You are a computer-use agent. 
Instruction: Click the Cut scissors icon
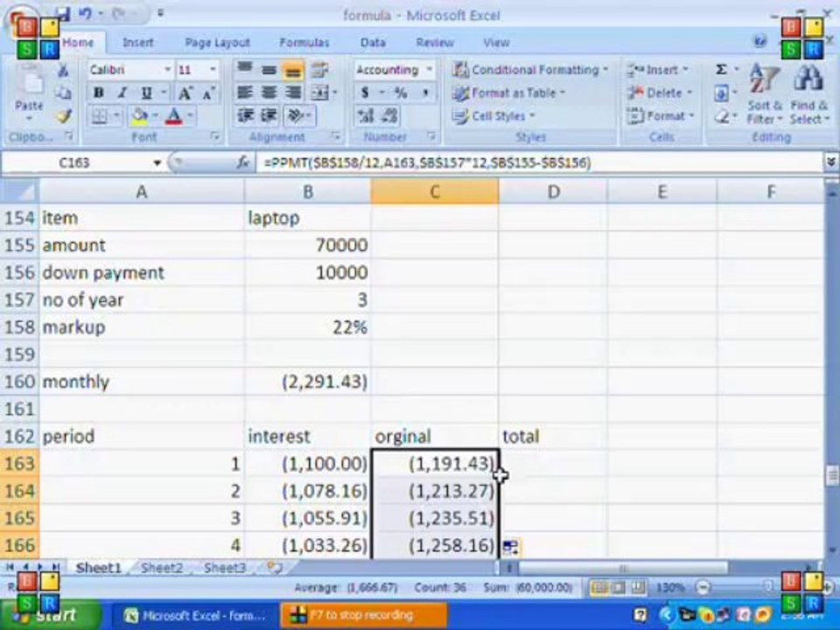pyautogui.click(x=63, y=70)
